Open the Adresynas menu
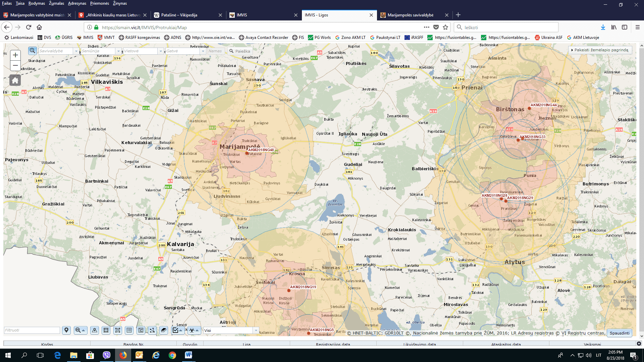Image resolution: width=644 pixels, height=362 pixels. pyautogui.click(x=77, y=3)
